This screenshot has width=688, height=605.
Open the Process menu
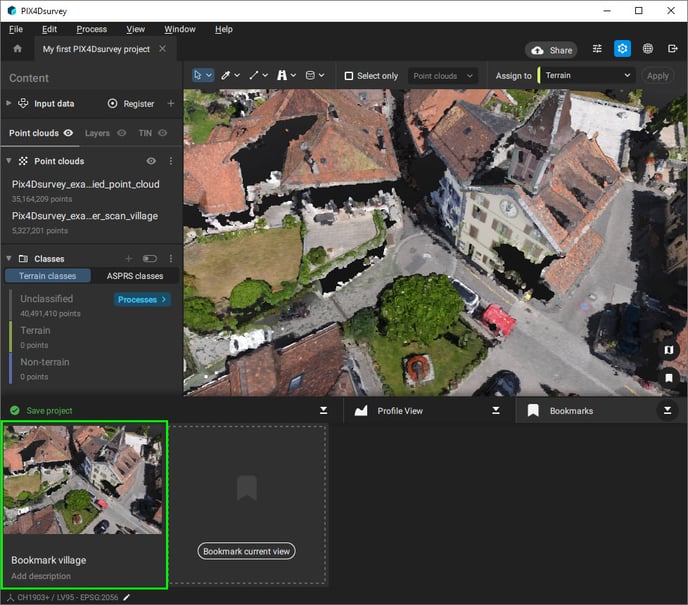click(91, 29)
